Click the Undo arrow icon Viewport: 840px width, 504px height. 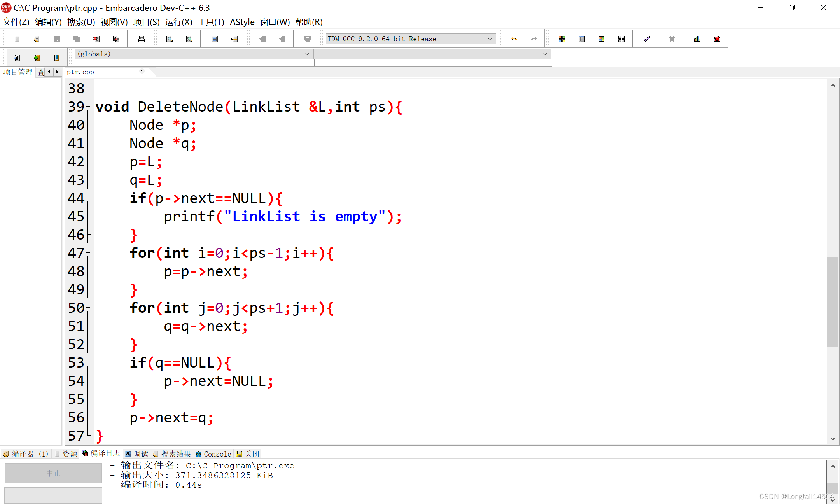(514, 39)
